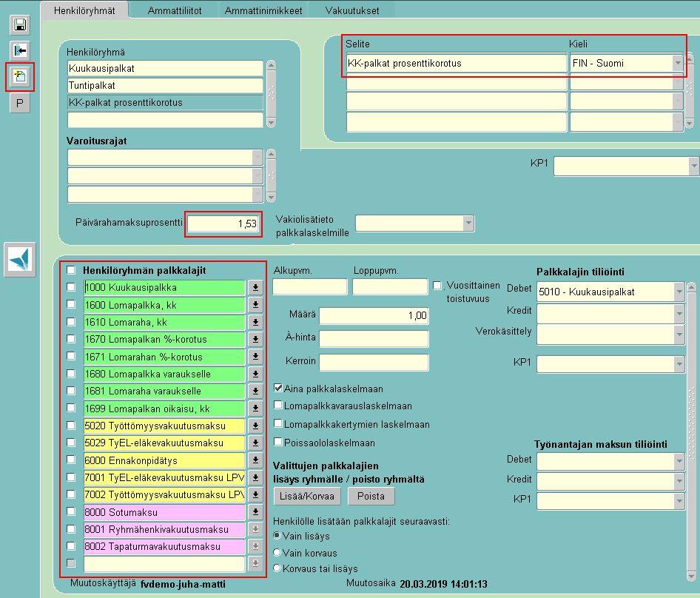Screen dimensions: 700x598
Task: Click download arrow beside 1610 Lomaraha, kk
Action: point(255,322)
